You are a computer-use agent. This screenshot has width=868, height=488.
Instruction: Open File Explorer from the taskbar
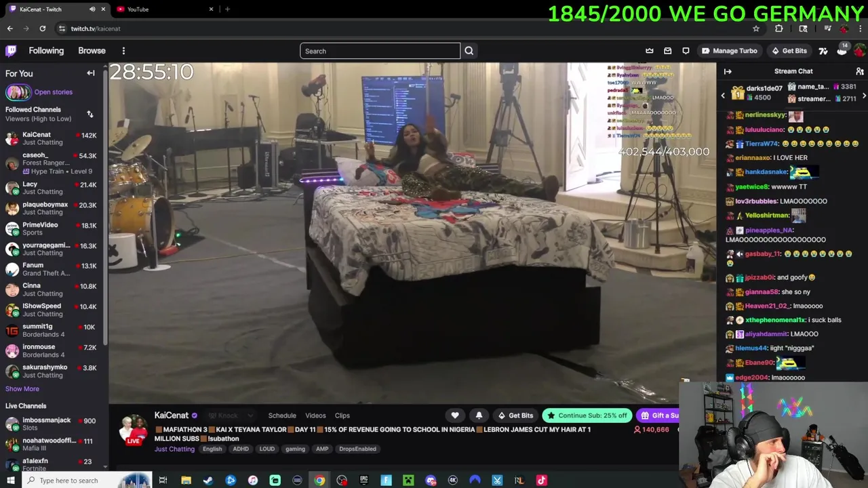(x=186, y=481)
